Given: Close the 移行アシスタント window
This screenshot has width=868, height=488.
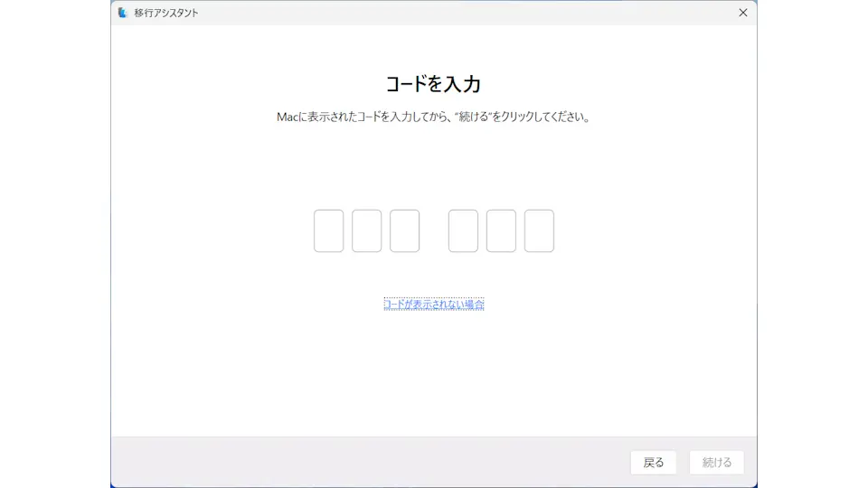Looking at the screenshot, I should 742,13.
